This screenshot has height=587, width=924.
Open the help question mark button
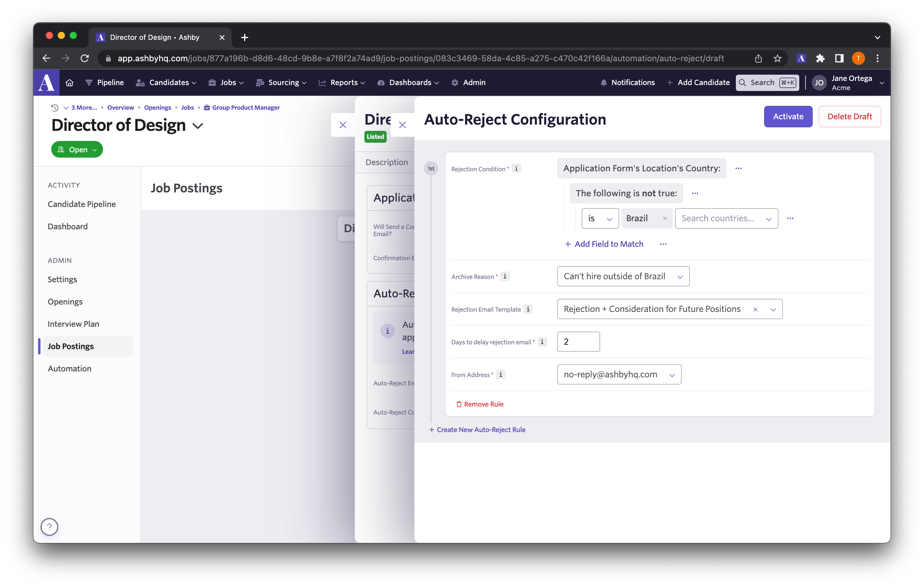(49, 526)
